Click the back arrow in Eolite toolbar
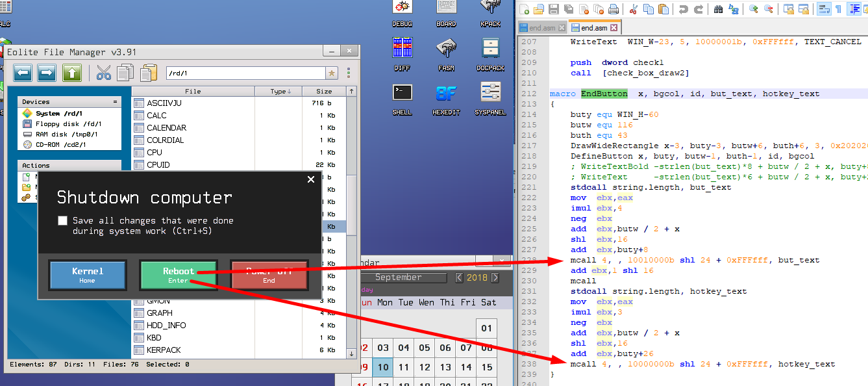 point(23,72)
